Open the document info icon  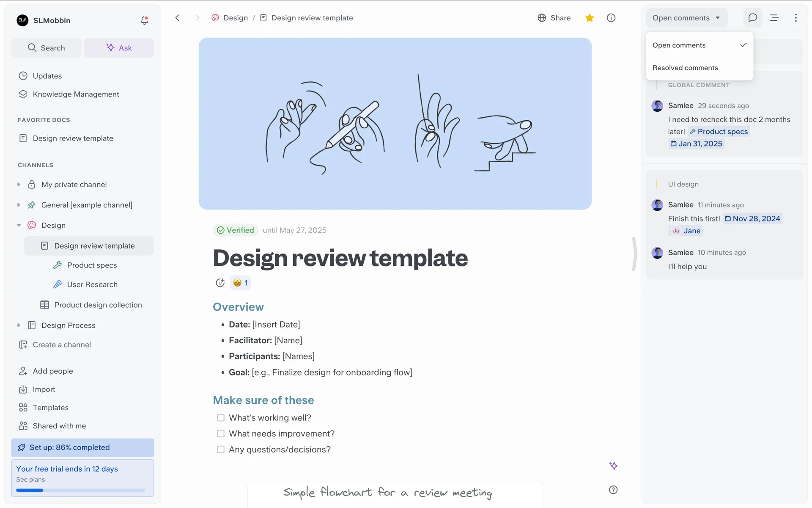[611, 18]
